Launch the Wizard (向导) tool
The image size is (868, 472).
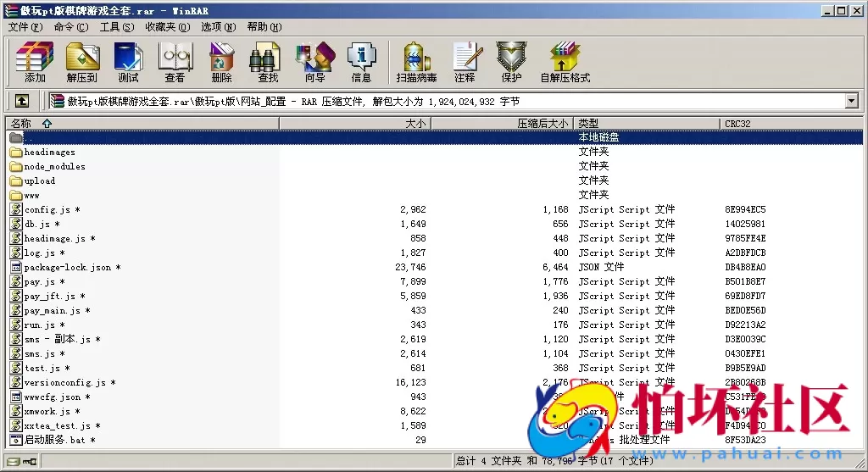point(315,62)
